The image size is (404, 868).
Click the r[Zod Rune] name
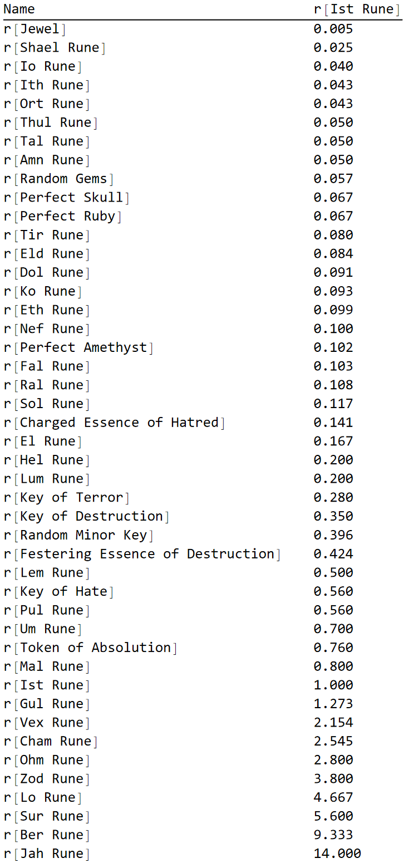46,779
